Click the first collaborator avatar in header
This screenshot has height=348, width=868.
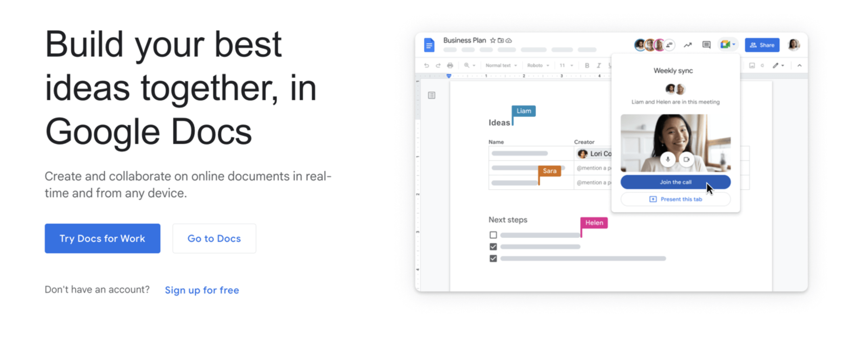[640, 45]
